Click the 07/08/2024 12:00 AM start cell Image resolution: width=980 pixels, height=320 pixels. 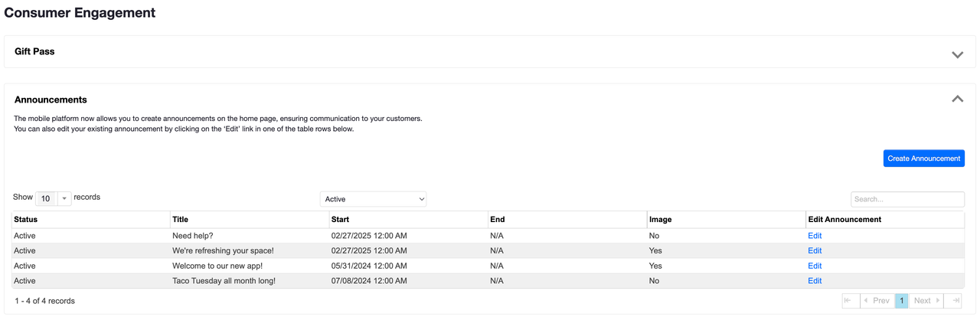coord(408,281)
